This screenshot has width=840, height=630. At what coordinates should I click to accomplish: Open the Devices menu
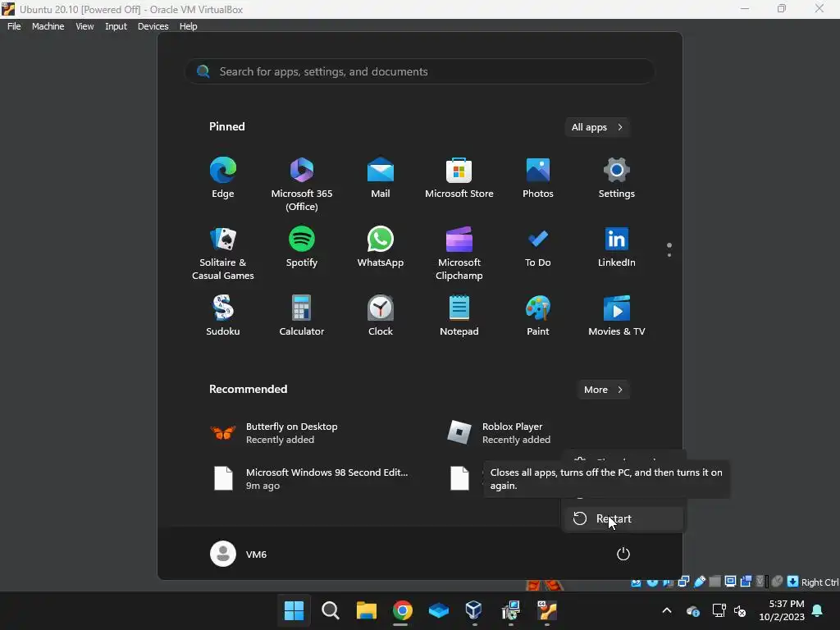153,26
